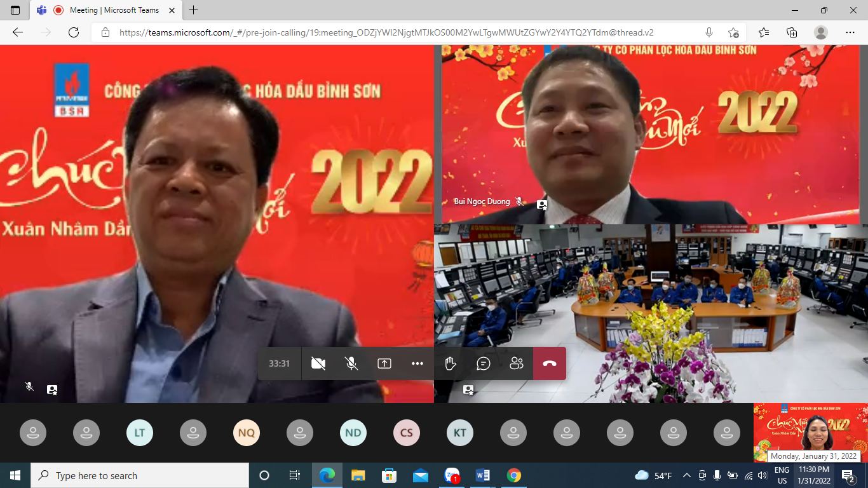Click the CS participant avatar
The height and width of the screenshot is (488, 868).
pyautogui.click(x=407, y=433)
